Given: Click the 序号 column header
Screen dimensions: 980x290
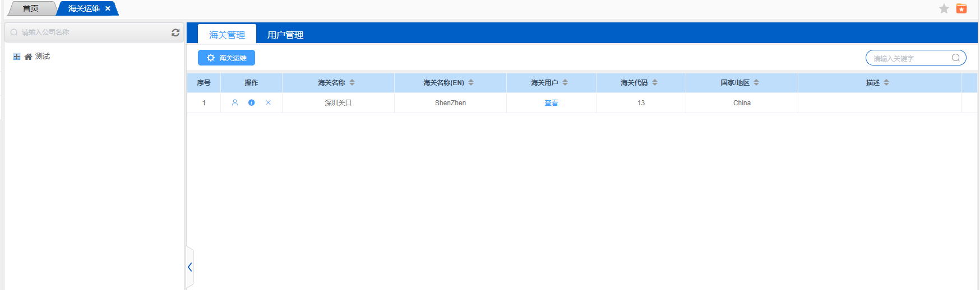Looking at the screenshot, I should pos(204,82).
